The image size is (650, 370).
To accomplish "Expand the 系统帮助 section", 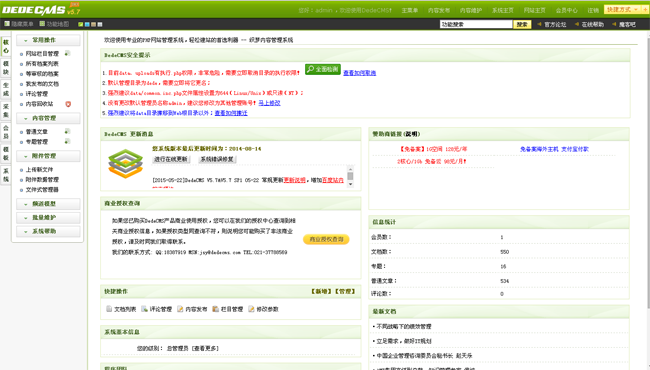I will [48, 231].
